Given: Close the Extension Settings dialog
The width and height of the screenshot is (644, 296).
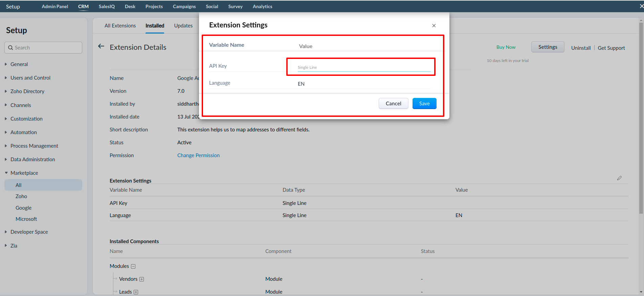Looking at the screenshot, I should (x=434, y=26).
